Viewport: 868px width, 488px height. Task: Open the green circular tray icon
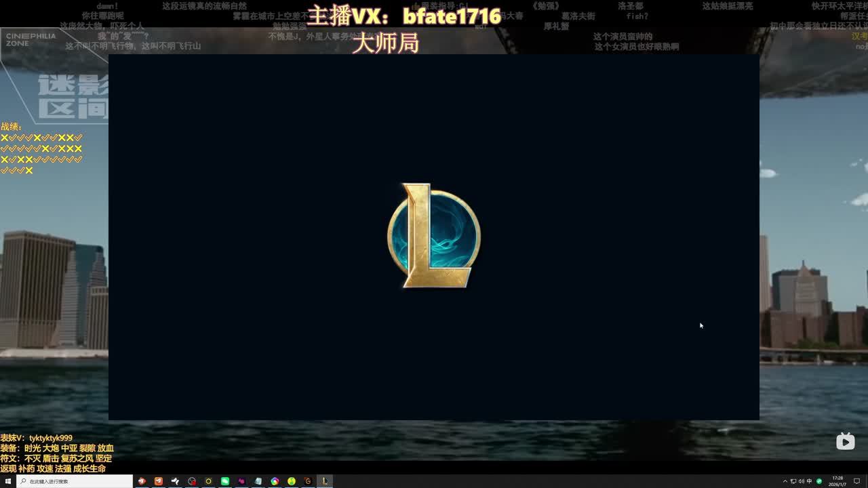point(819,481)
